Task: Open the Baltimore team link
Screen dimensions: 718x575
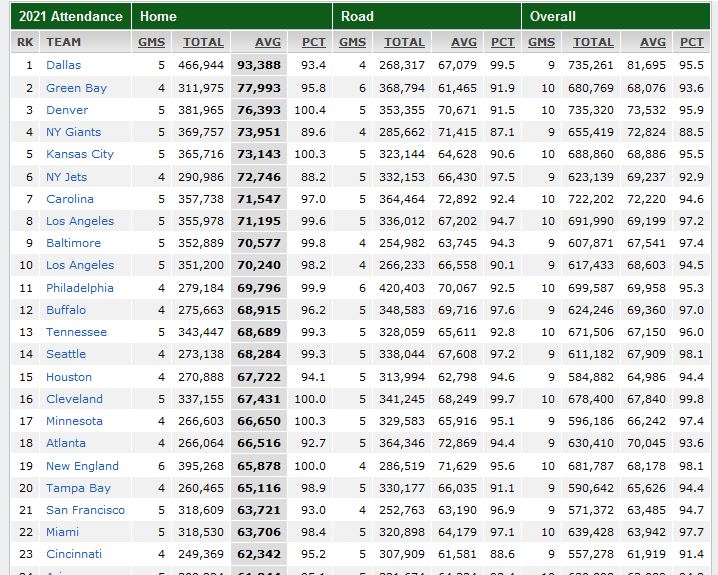Action: (73, 243)
